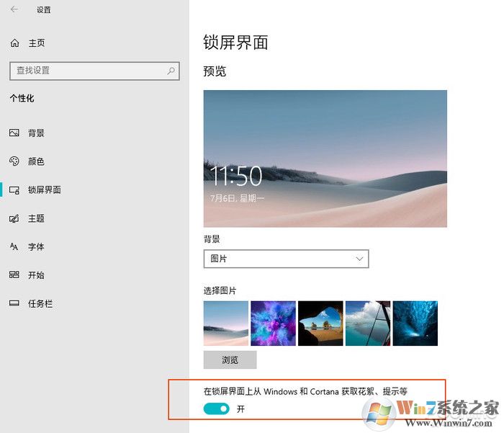
Task: Click the search magnifier icon
Action: (x=171, y=71)
